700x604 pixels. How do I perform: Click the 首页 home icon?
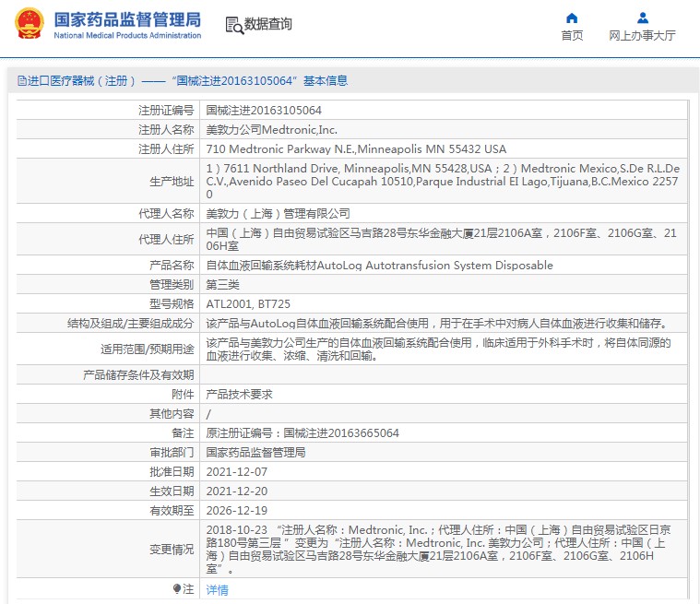point(572,18)
